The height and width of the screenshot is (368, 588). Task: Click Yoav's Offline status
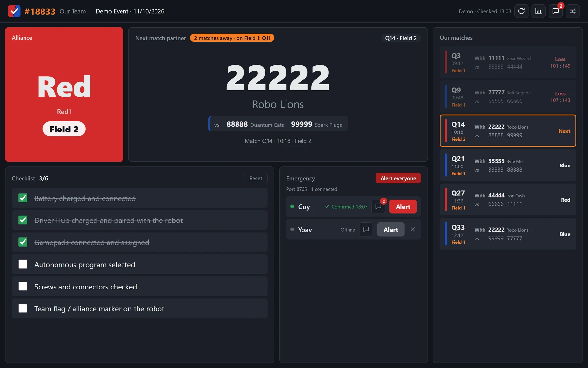348,230
